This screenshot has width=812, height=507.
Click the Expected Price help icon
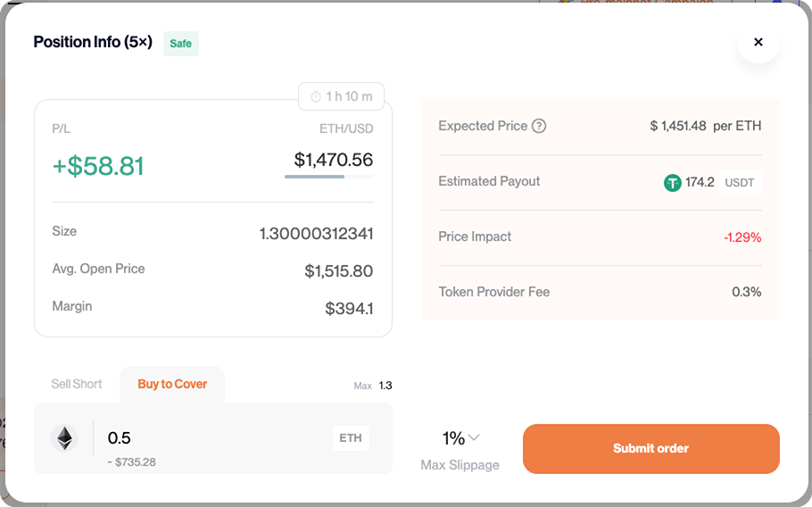tap(539, 126)
